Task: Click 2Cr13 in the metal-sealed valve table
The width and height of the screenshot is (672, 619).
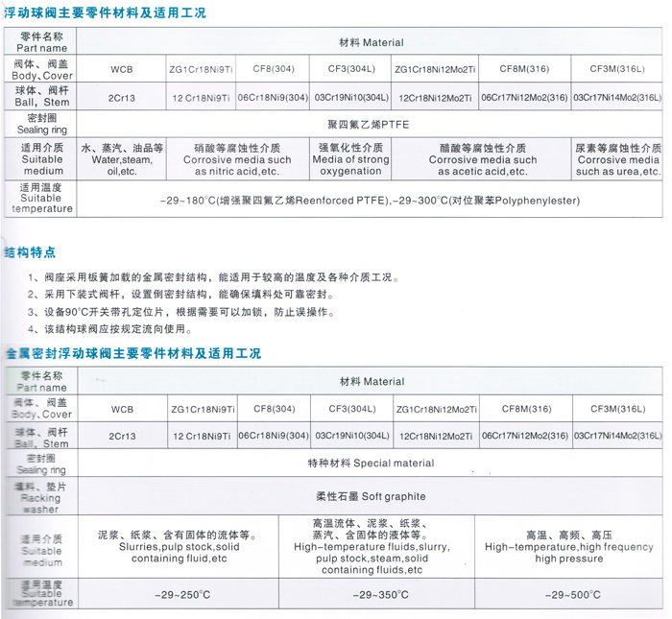Action: click(x=122, y=437)
